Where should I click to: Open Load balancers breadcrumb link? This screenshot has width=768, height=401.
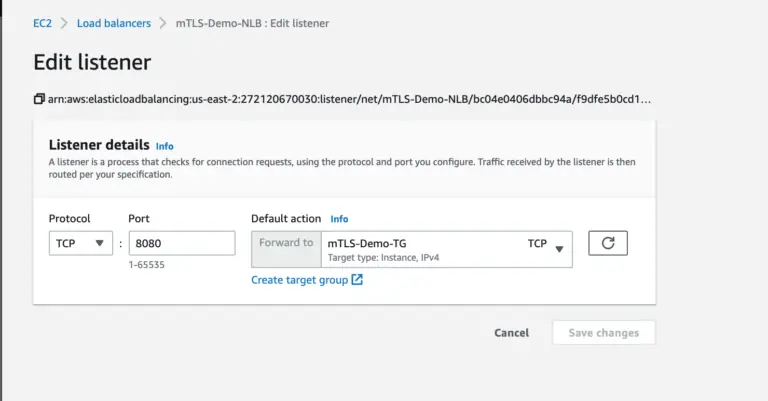pyautogui.click(x=114, y=23)
